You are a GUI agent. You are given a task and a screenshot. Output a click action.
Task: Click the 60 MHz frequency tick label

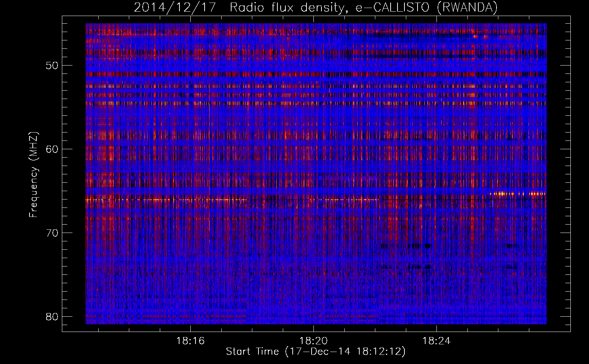(x=52, y=149)
